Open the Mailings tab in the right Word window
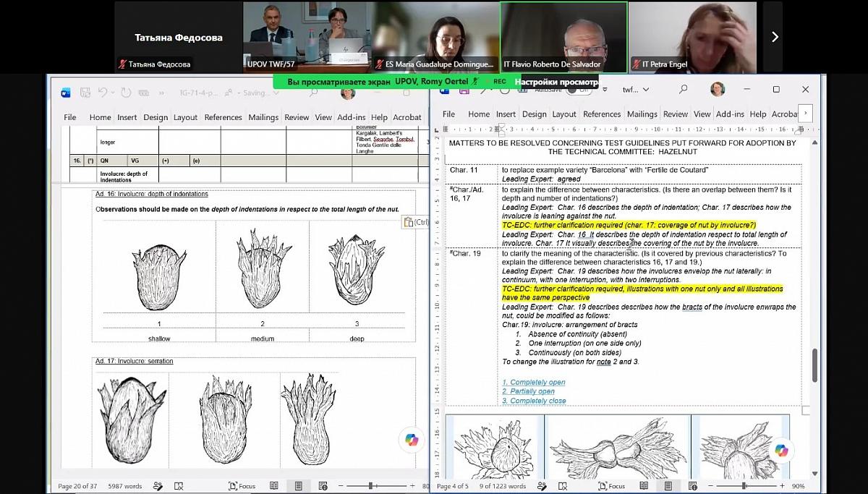 [x=642, y=114]
